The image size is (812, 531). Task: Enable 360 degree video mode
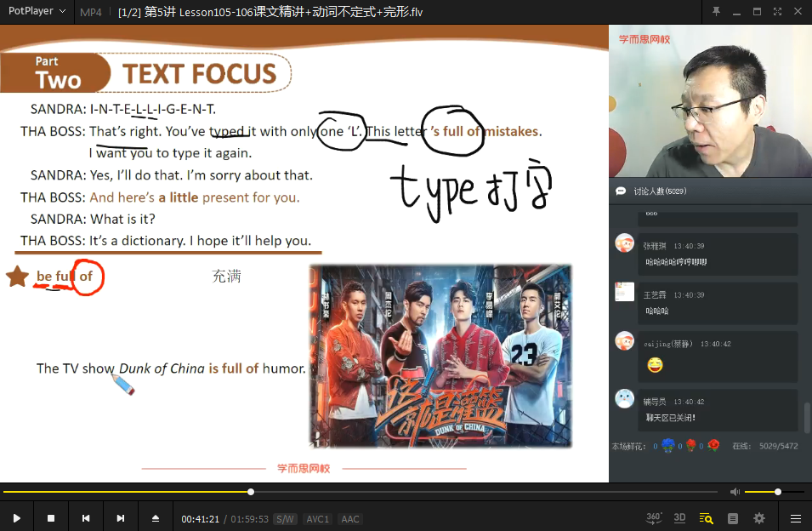(654, 518)
